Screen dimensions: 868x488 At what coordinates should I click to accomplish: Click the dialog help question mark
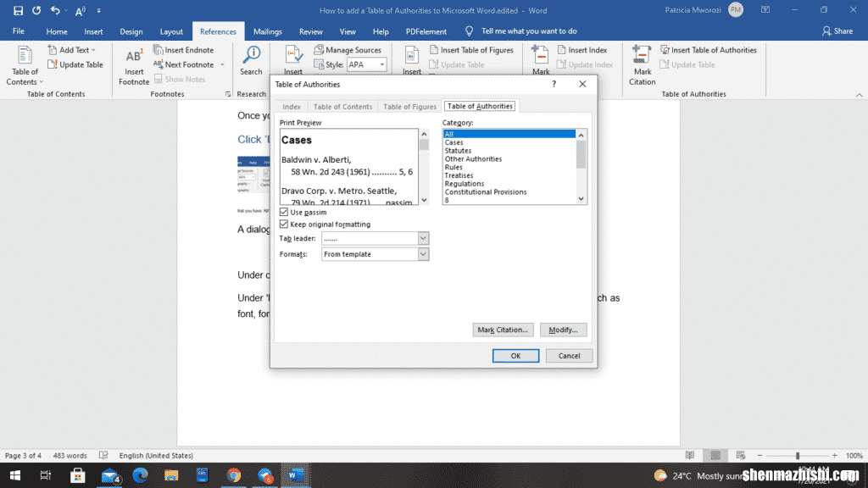coord(554,84)
